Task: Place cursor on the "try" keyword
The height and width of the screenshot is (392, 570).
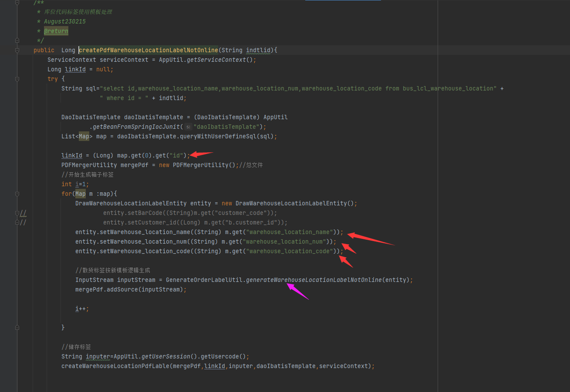Action: click(53, 79)
